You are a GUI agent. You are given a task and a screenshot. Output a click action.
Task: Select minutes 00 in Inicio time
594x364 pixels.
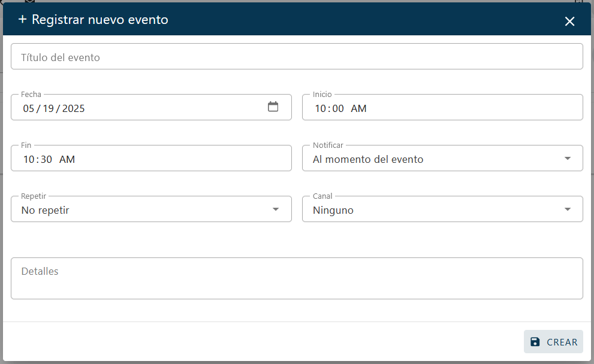tap(338, 108)
